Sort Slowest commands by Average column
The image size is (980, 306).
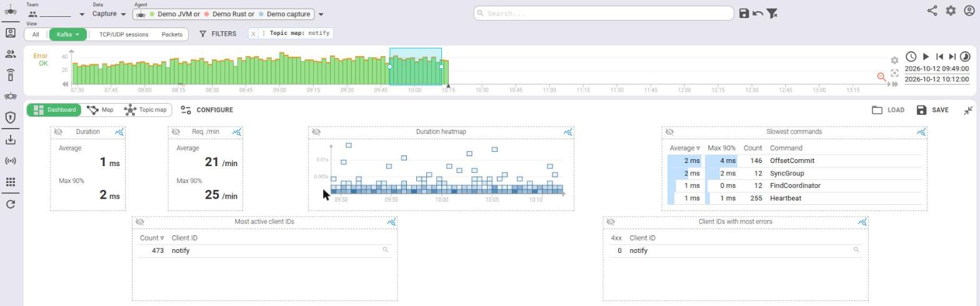click(x=684, y=148)
